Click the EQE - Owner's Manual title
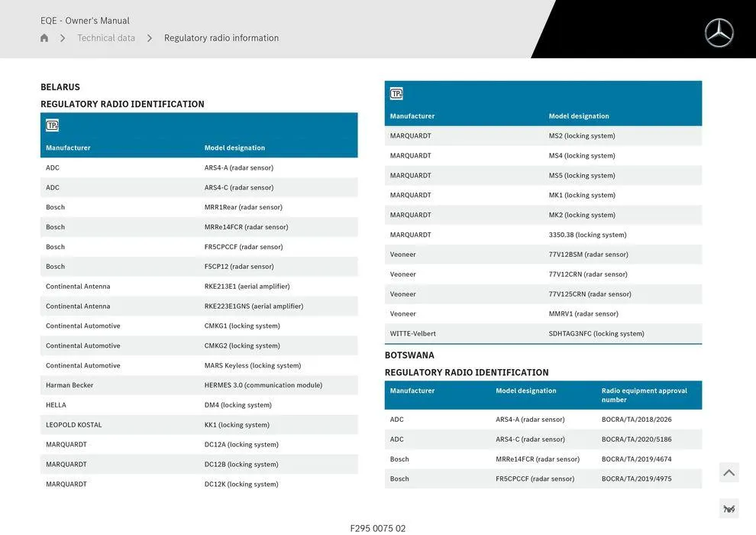The width and height of the screenshot is (756, 535). tap(85, 21)
